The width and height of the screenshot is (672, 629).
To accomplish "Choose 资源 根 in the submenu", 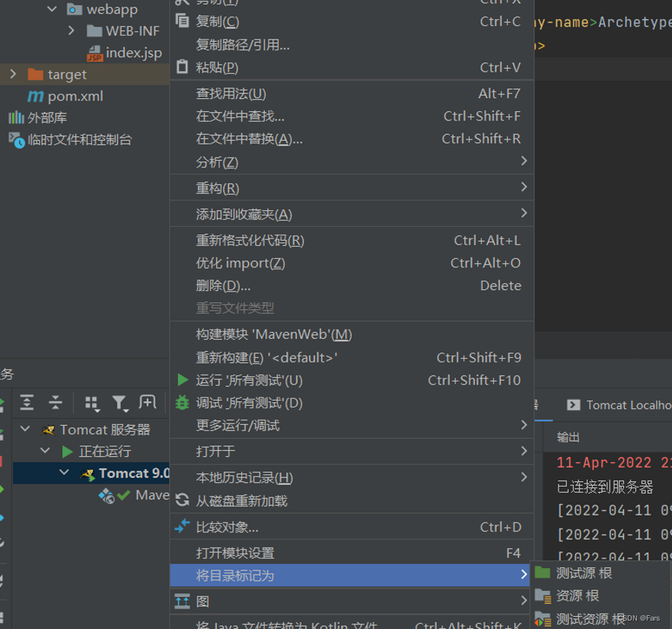I will coord(601,595).
